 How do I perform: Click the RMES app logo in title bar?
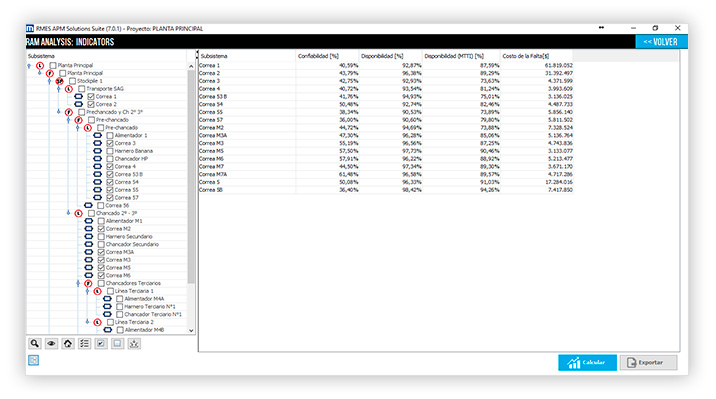pos(30,28)
